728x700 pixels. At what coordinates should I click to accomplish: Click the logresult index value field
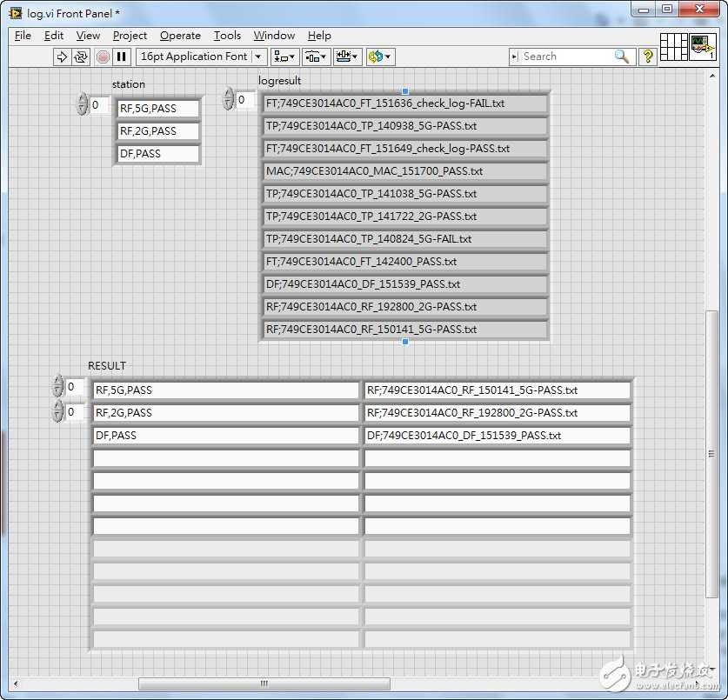245,100
